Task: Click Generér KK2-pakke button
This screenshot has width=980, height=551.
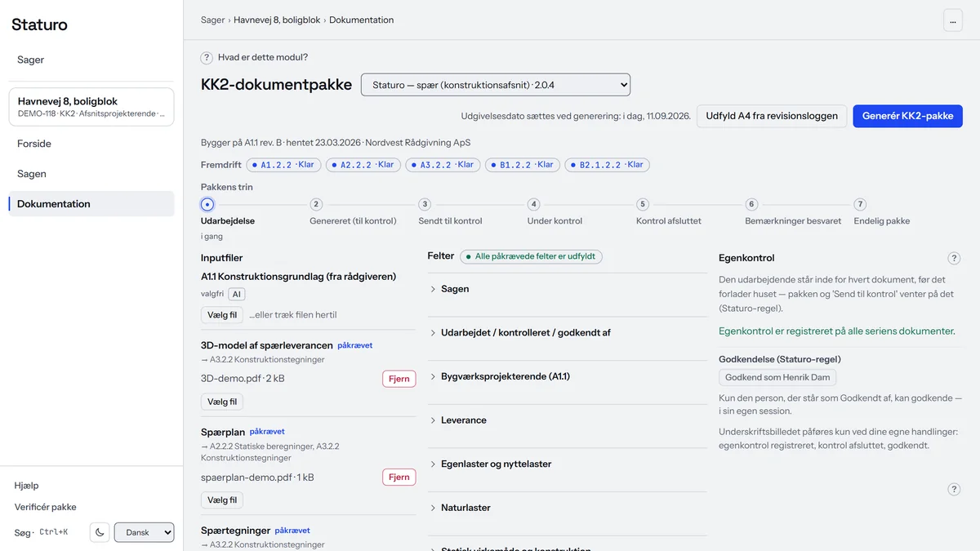Action: 907,116
